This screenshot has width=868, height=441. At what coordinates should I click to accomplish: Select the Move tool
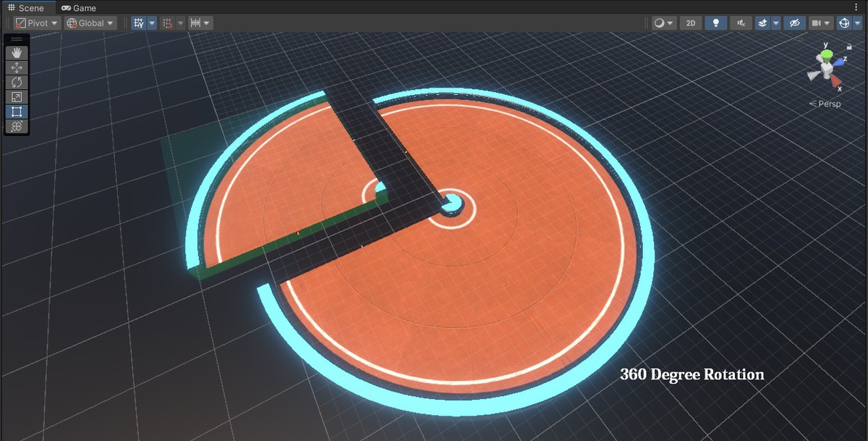17,67
